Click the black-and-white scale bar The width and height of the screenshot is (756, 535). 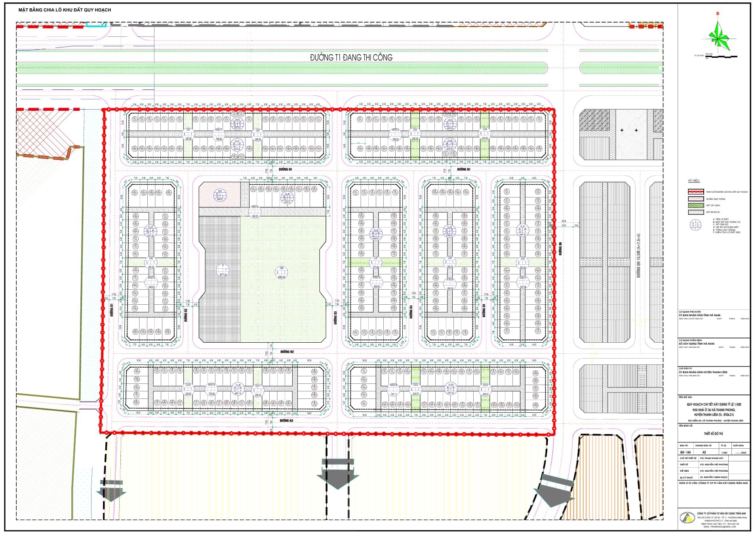pyautogui.click(x=722, y=57)
